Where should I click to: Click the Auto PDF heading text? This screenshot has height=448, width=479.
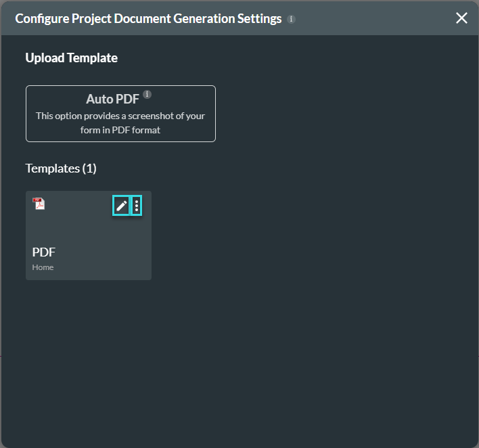click(112, 99)
